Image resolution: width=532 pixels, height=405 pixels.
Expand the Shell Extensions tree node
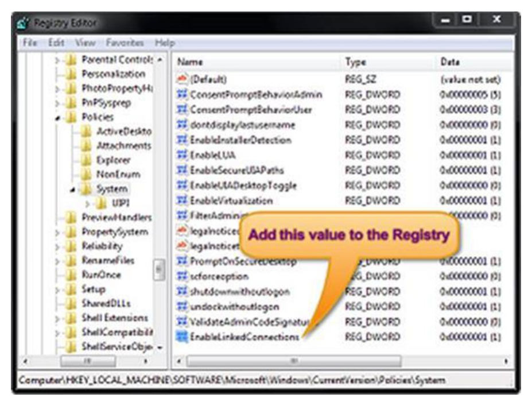(58, 318)
